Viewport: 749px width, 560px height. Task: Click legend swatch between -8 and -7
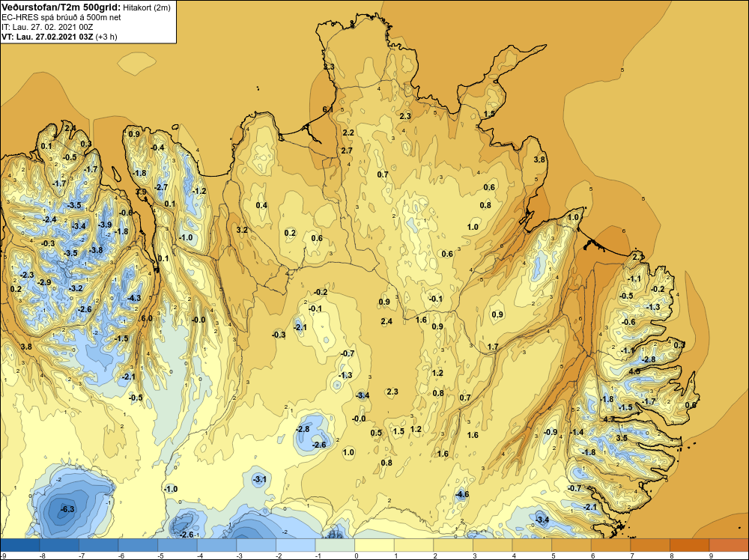(x=60, y=545)
